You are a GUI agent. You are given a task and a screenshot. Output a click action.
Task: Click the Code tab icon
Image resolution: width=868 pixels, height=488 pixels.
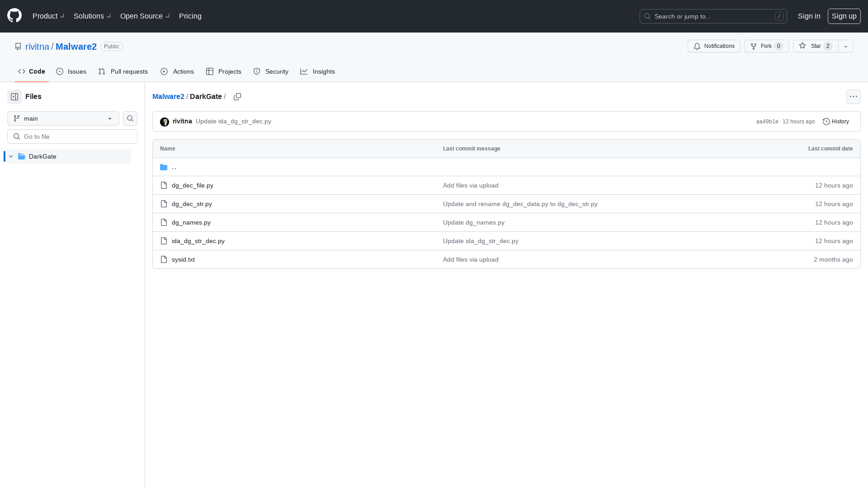(21, 71)
